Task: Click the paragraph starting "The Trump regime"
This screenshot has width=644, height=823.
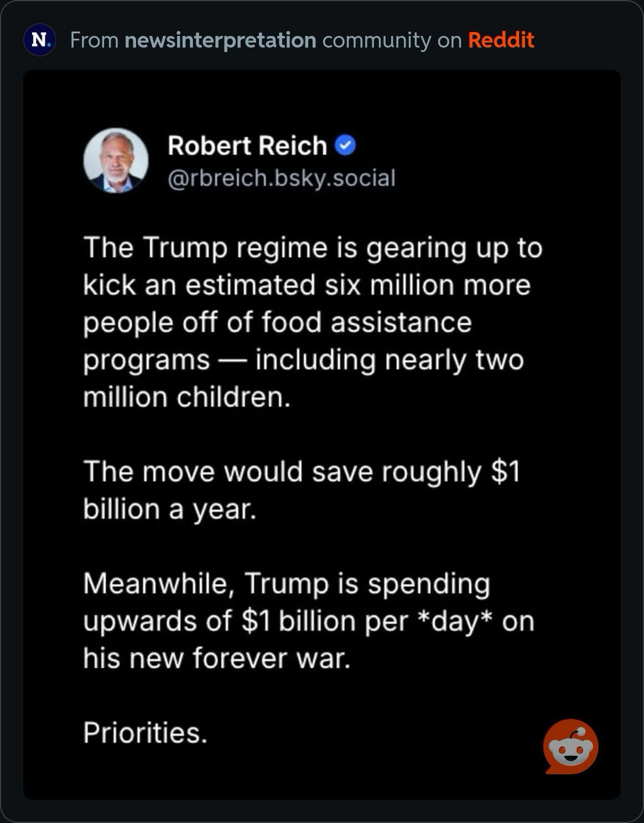Action: pos(313,322)
